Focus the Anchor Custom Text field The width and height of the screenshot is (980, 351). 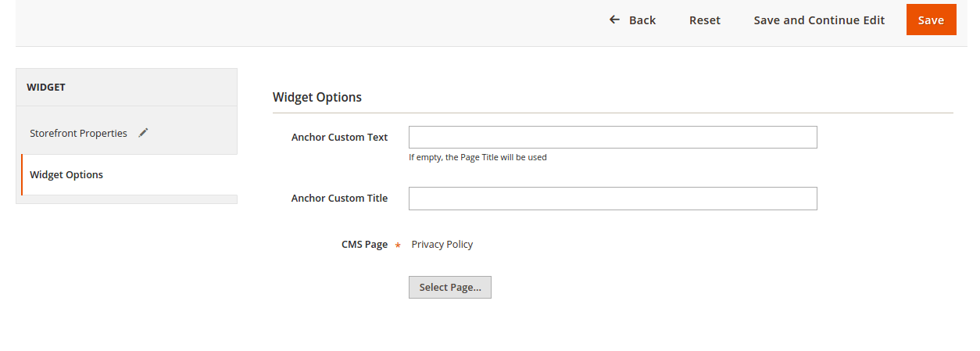click(x=613, y=138)
